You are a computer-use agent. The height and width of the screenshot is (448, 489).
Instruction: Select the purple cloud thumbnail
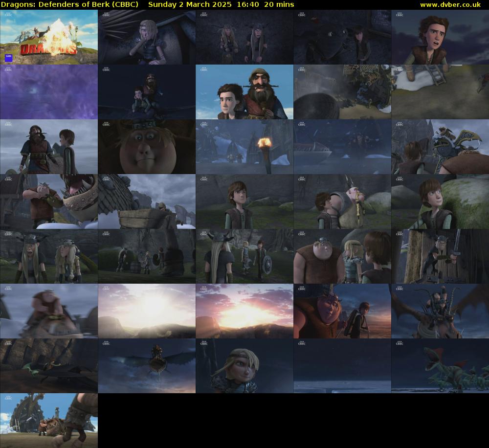tap(49, 92)
